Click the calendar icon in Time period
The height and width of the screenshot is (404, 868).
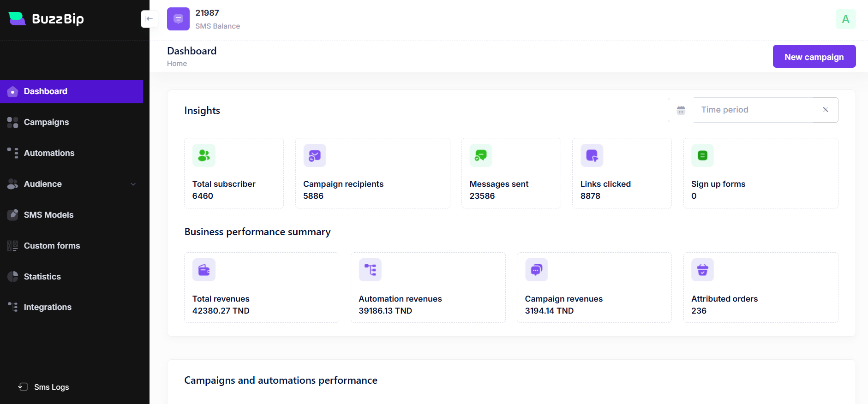coord(681,110)
